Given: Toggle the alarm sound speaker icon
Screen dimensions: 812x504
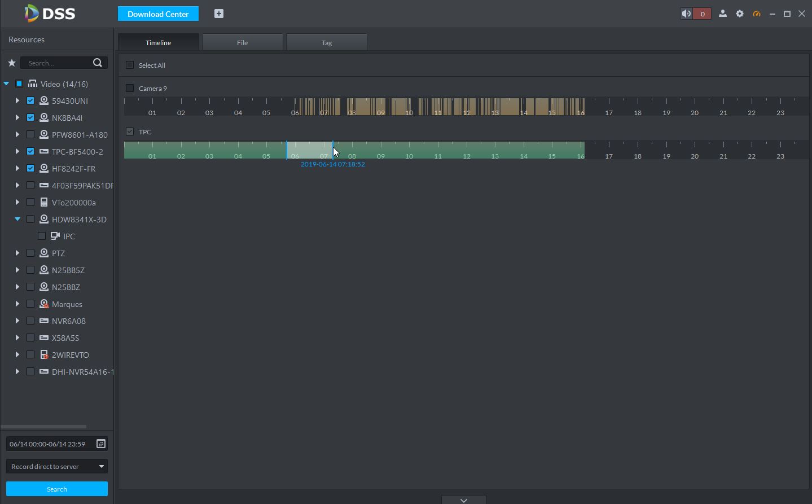Looking at the screenshot, I should point(686,14).
